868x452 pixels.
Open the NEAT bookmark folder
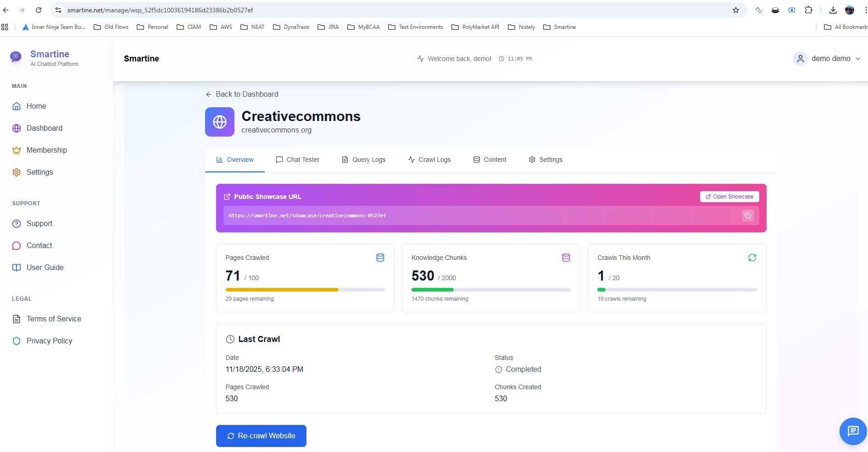click(x=253, y=27)
